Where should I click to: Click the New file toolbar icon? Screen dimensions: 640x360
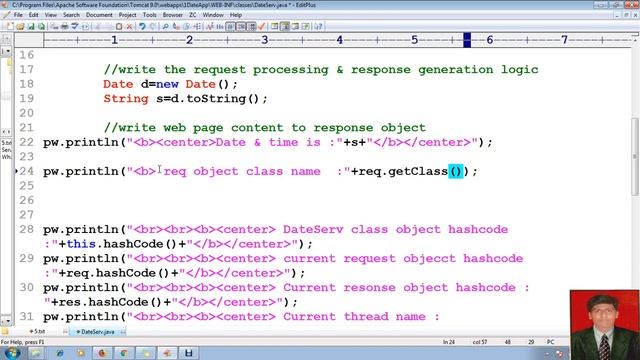coord(9,27)
